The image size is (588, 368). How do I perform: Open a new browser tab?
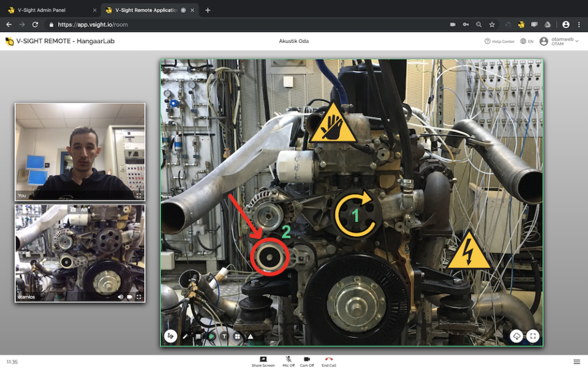pyautogui.click(x=208, y=10)
